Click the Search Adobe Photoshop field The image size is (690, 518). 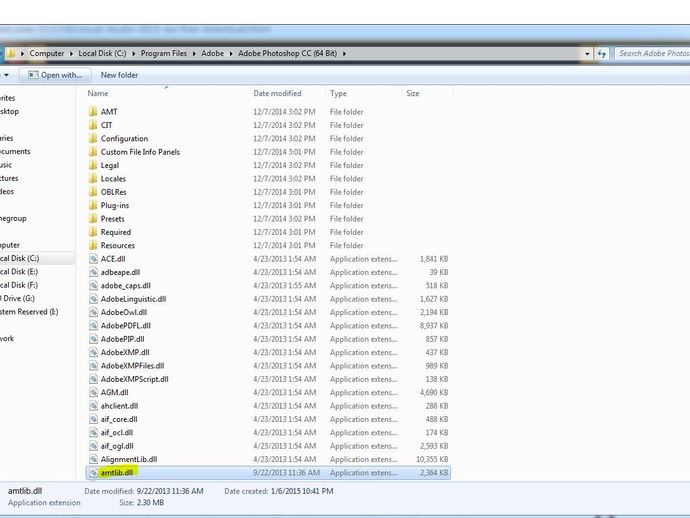[x=652, y=53]
